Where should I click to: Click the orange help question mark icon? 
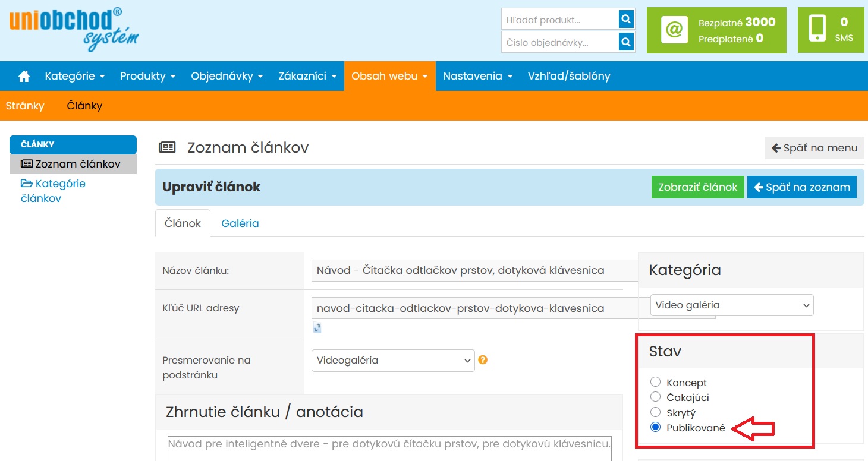tap(483, 360)
